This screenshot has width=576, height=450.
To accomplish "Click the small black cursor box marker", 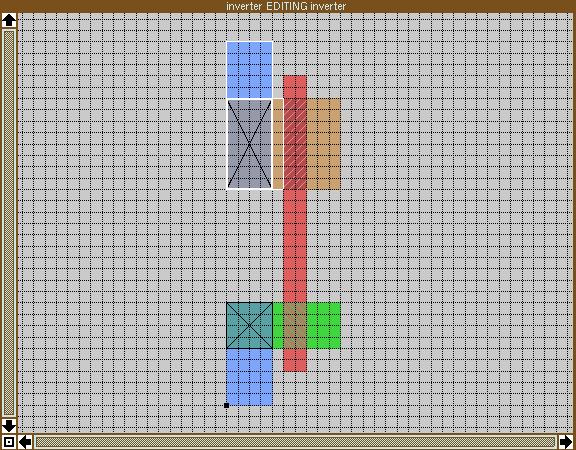I will [x=226, y=405].
